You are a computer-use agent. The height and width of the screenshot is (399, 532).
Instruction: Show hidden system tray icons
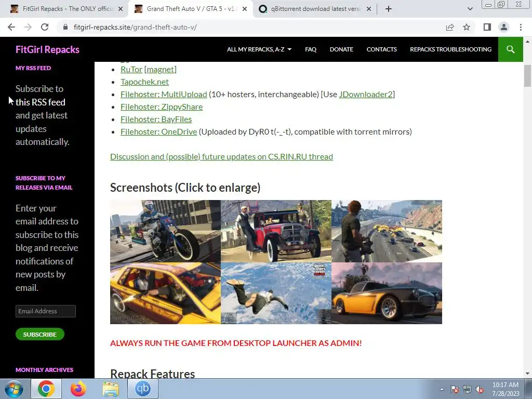tap(442, 389)
